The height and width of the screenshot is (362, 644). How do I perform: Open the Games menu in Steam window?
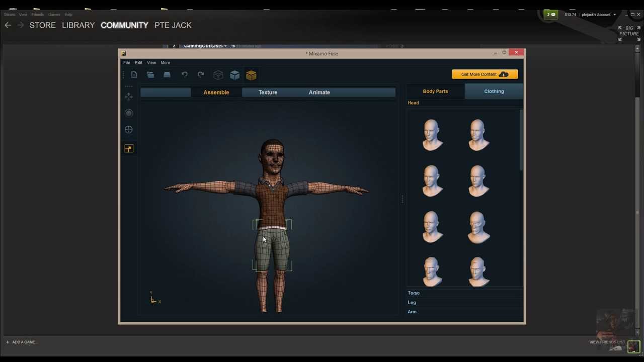[54, 15]
